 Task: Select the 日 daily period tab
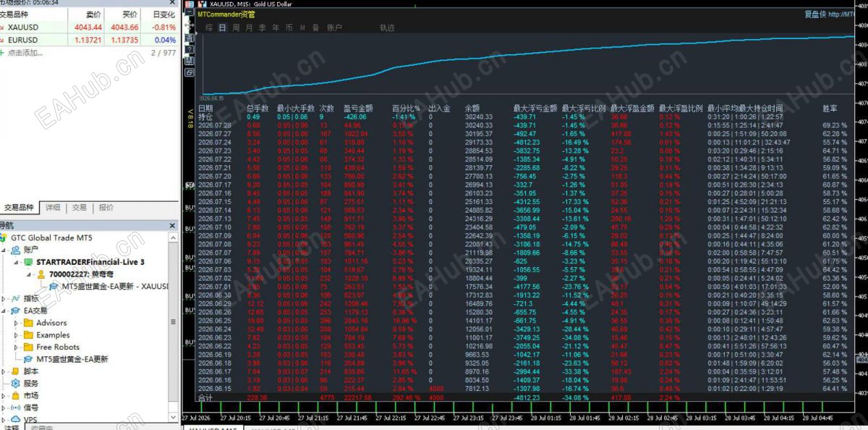[x=222, y=28]
